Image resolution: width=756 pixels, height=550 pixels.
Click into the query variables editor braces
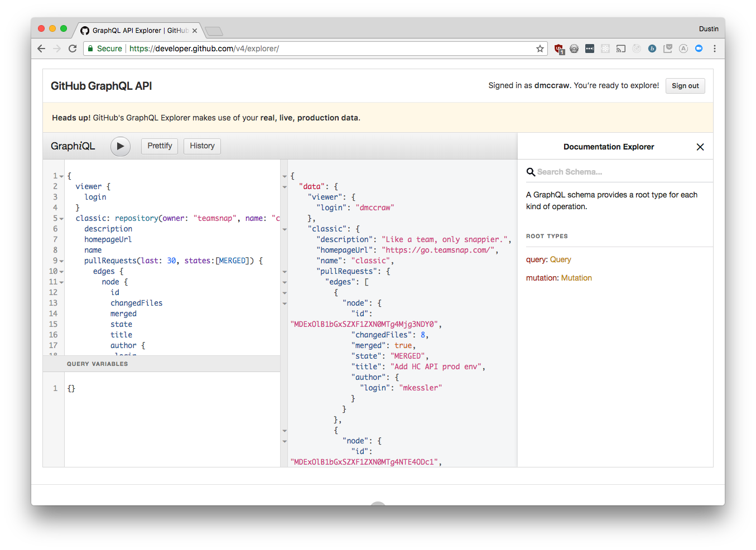[x=71, y=388]
